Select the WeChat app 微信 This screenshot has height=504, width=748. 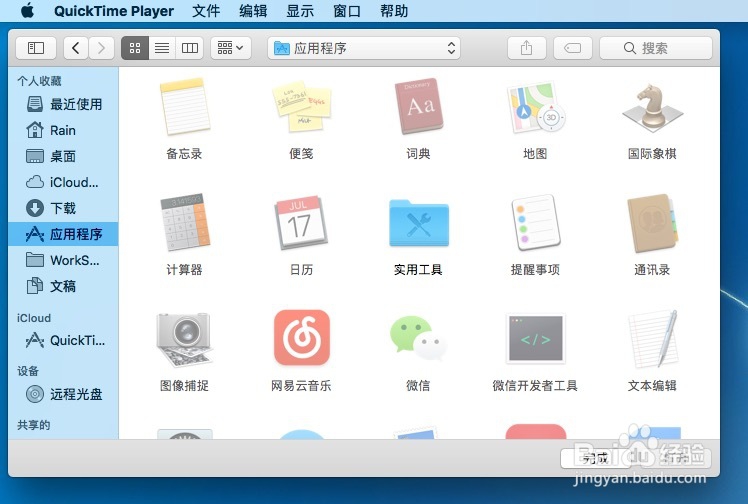point(418,338)
